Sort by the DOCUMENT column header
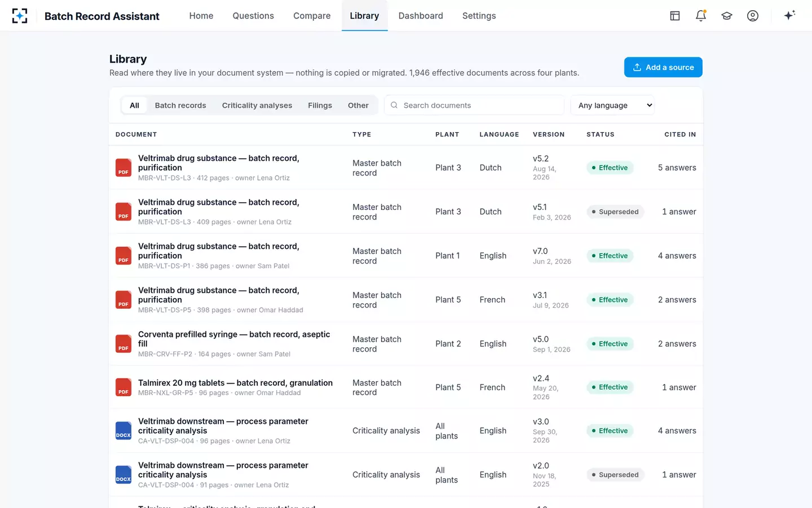Screen dimensions: 812x508 [x=136, y=134]
